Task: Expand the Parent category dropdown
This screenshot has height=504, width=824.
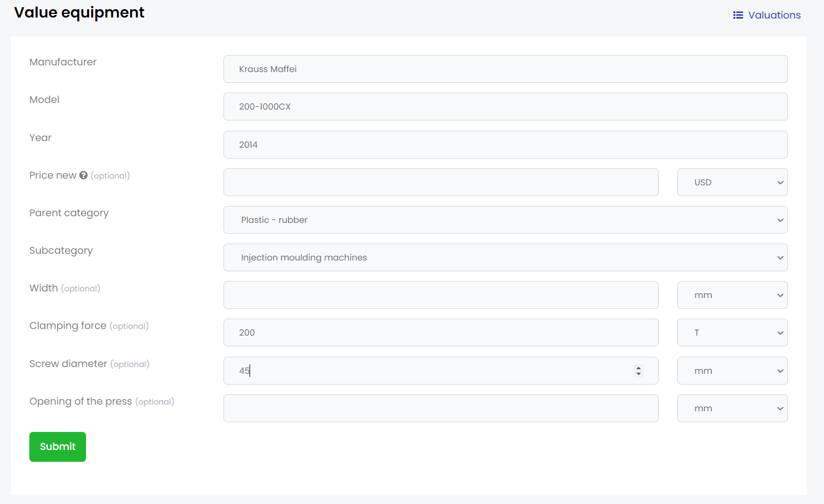Action: (x=505, y=220)
